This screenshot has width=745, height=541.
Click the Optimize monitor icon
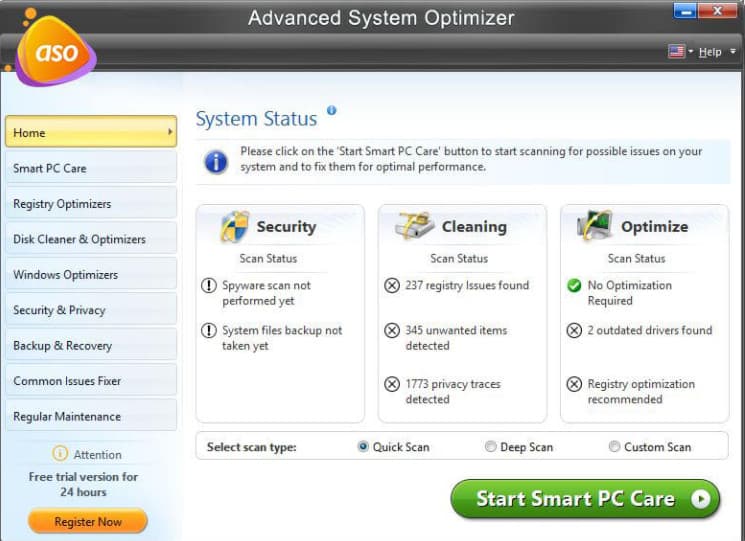click(594, 225)
